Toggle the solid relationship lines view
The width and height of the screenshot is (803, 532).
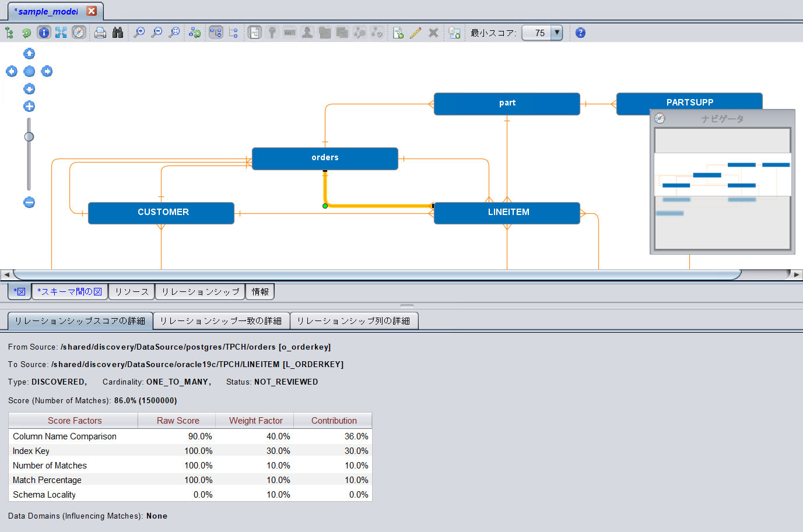(216, 33)
